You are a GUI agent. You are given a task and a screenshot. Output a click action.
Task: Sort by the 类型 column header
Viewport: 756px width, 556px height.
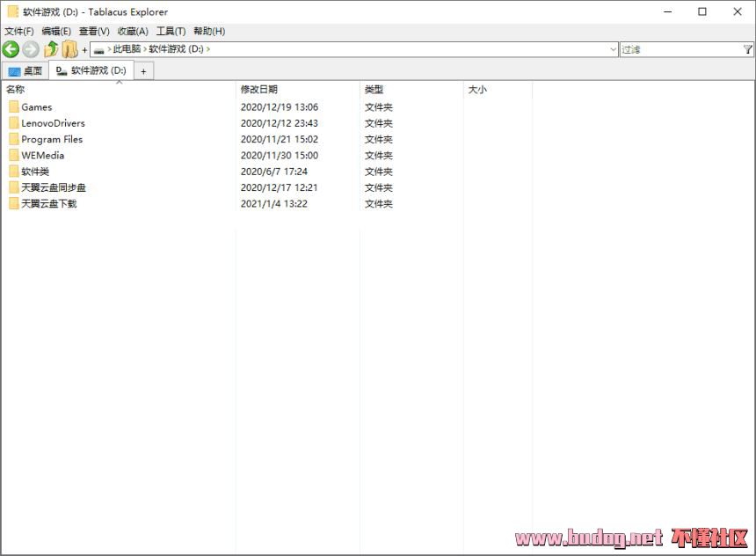(411, 89)
